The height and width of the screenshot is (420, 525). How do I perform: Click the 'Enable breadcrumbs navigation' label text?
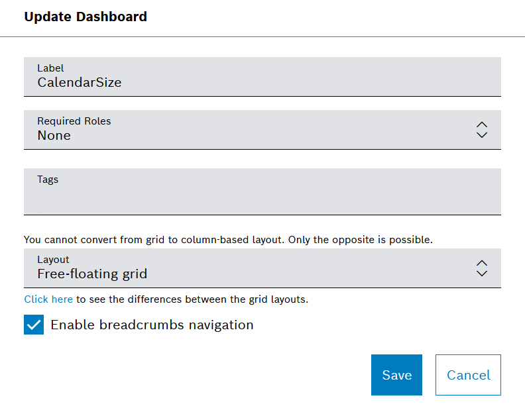tap(152, 325)
